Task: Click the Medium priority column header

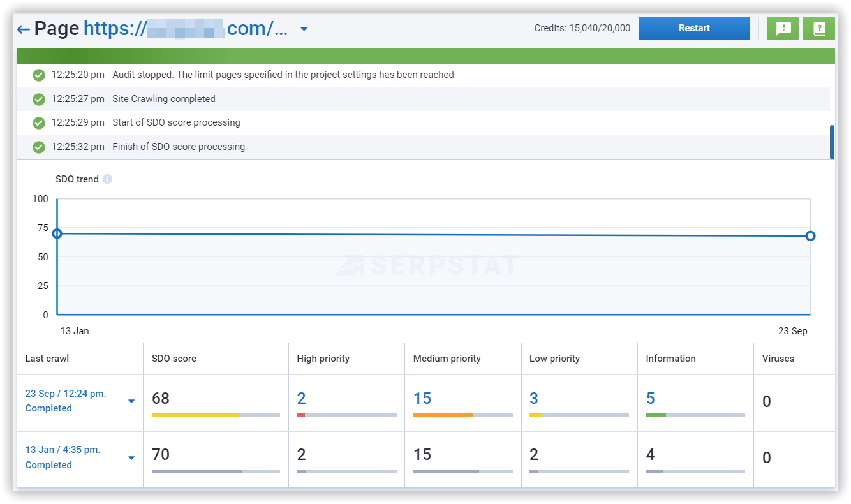Action: click(447, 359)
